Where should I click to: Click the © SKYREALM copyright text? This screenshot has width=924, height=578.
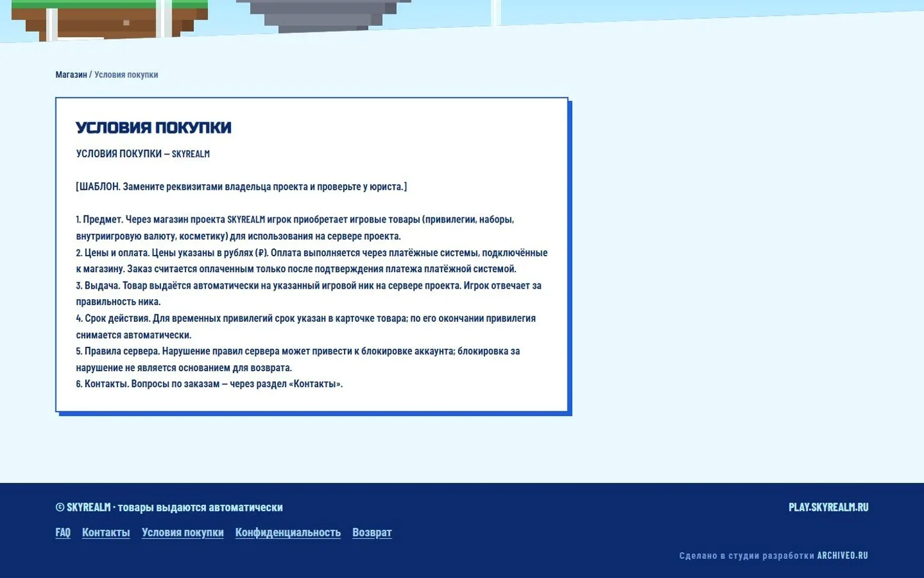click(169, 507)
